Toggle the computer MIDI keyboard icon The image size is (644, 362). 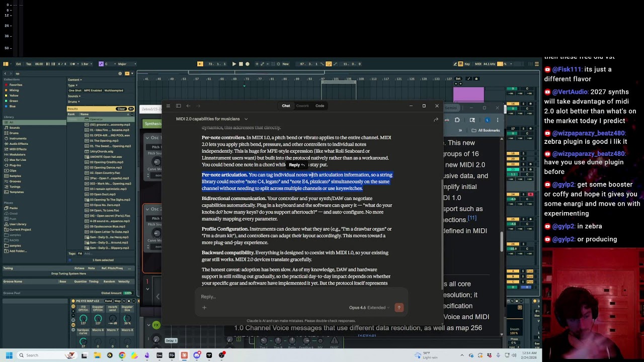tap(460, 64)
